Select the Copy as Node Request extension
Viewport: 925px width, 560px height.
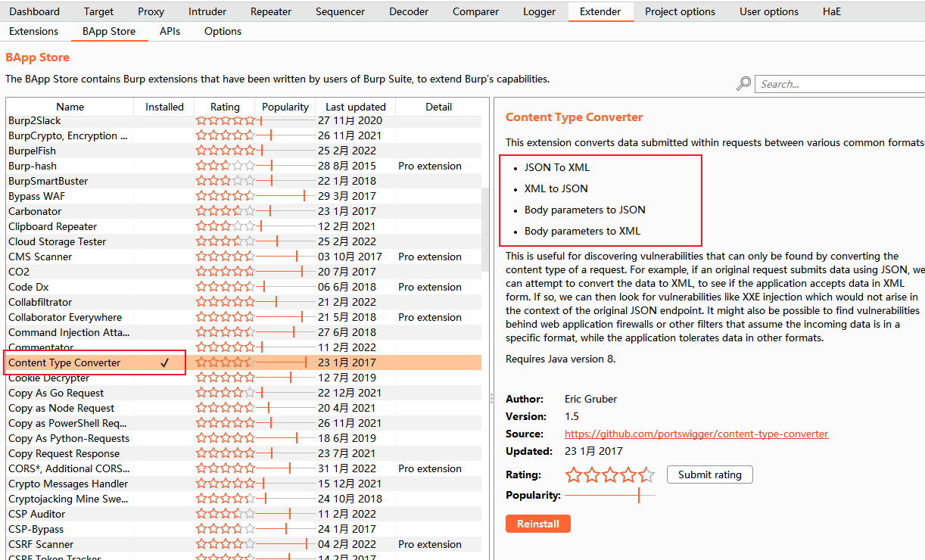pos(244,408)
